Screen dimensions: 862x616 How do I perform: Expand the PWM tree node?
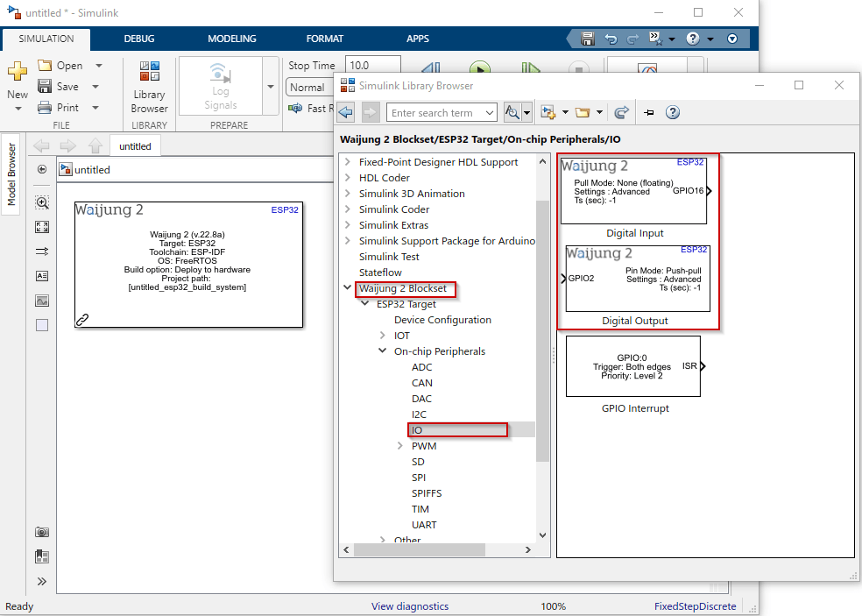[400, 445]
